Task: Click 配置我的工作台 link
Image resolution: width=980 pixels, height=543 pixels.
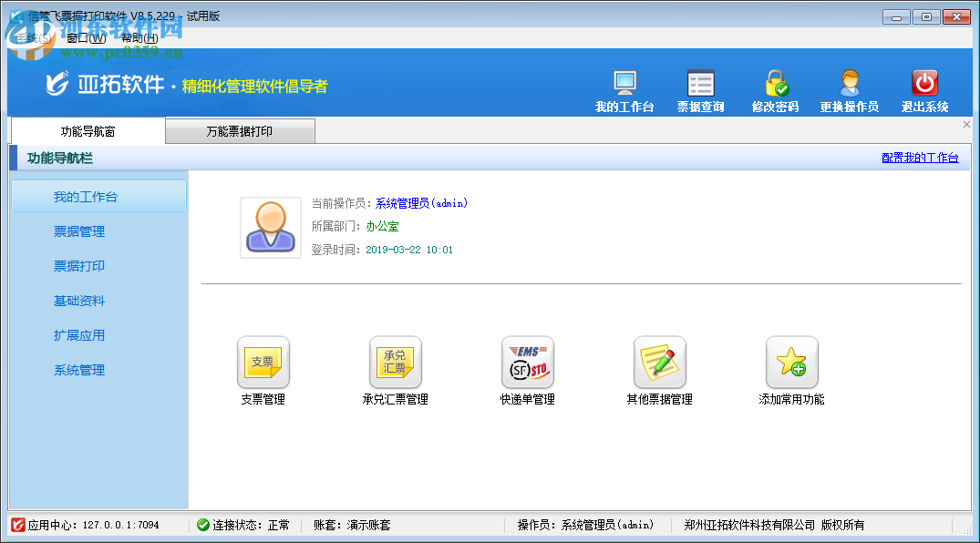Action: coord(920,158)
